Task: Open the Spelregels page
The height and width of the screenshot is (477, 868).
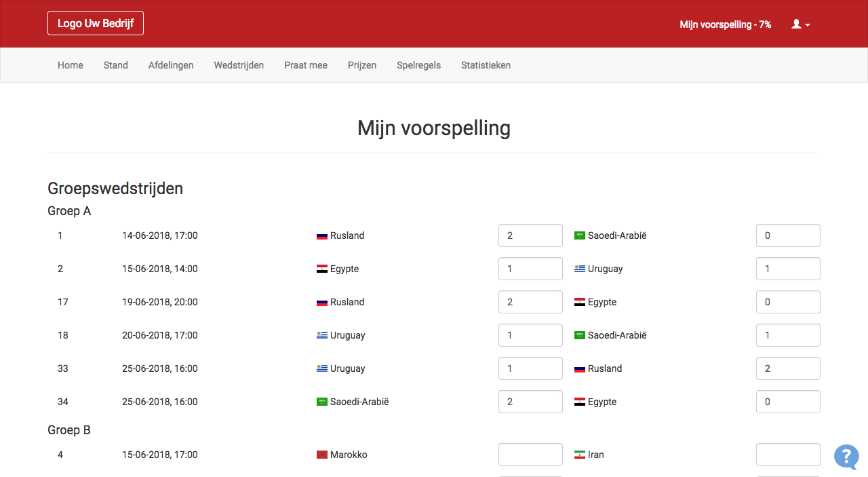Action: coord(419,65)
